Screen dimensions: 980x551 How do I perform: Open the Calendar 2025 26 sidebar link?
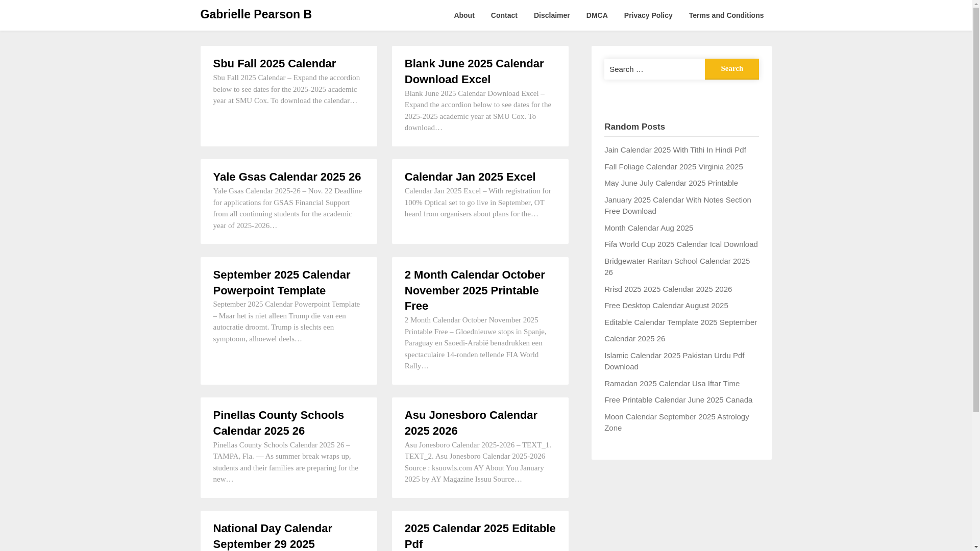pos(634,339)
